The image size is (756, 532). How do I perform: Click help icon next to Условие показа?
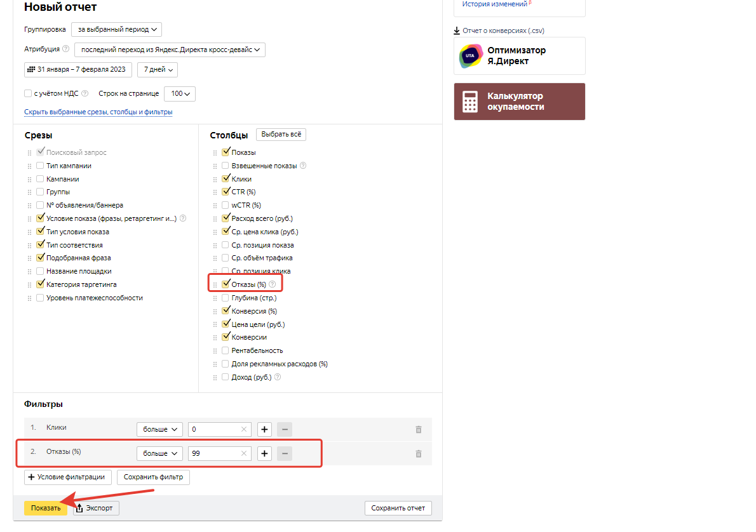[x=183, y=218]
